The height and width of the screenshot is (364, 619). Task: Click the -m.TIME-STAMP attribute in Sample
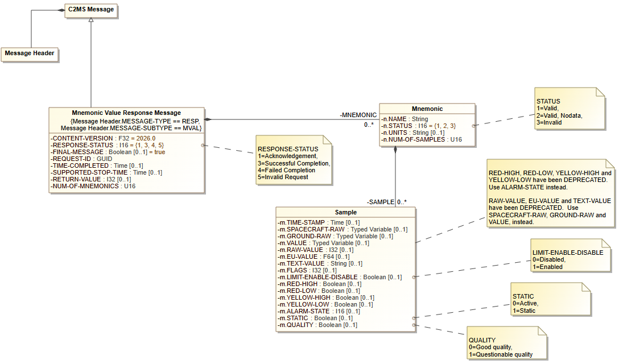point(318,222)
